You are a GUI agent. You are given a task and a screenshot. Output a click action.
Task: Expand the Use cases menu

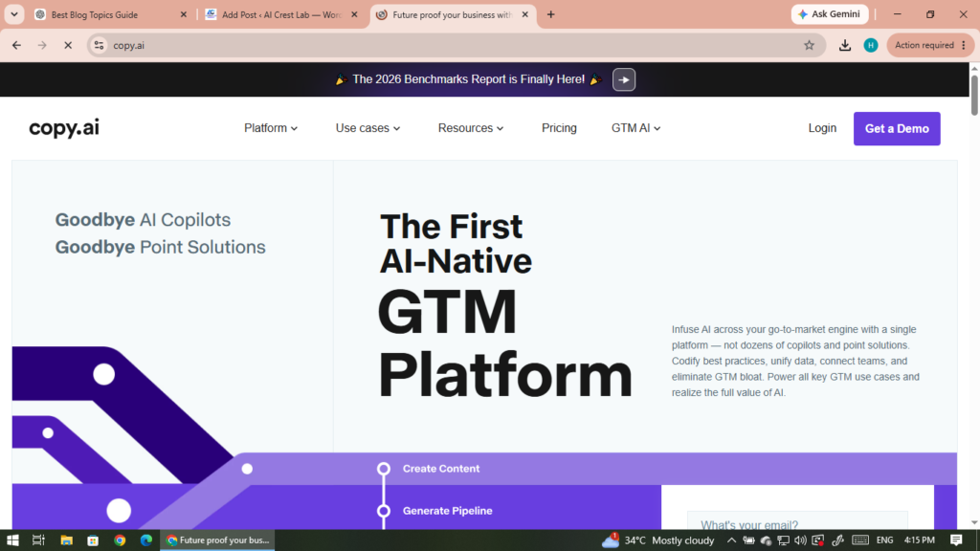pyautogui.click(x=367, y=128)
